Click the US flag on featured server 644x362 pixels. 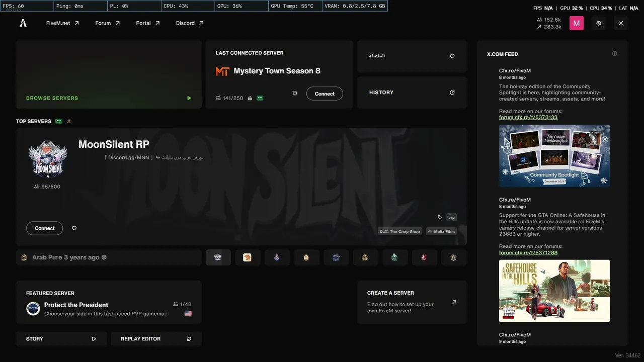(188, 313)
